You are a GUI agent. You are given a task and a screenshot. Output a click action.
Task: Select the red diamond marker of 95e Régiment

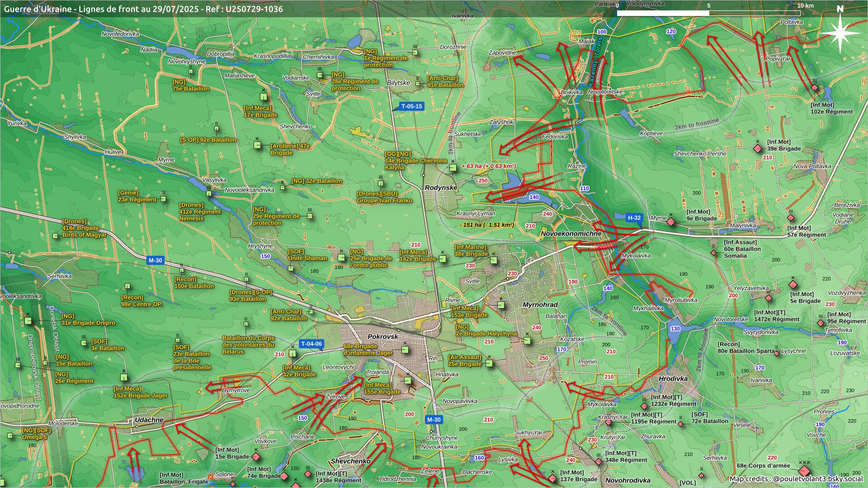click(821, 323)
